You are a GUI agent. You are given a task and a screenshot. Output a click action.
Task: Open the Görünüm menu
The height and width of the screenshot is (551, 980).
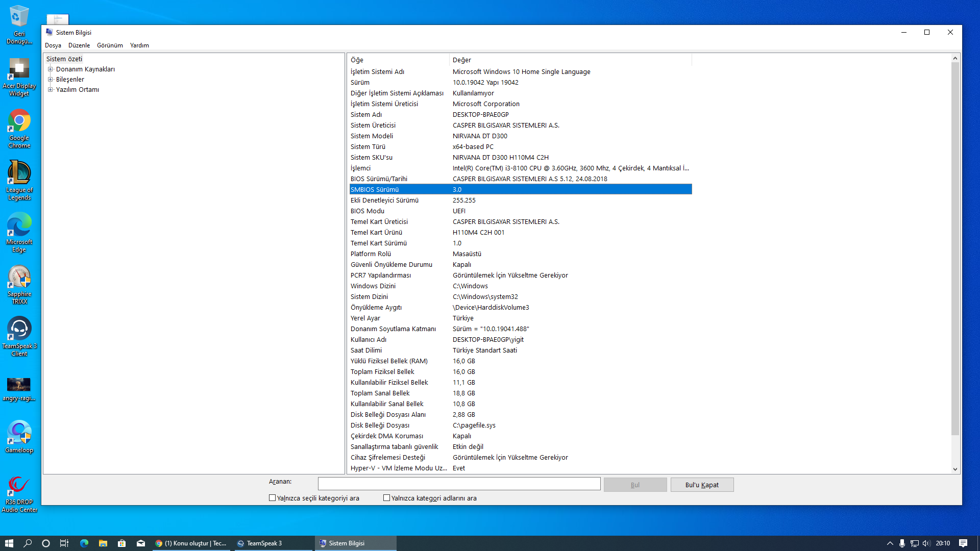point(110,45)
